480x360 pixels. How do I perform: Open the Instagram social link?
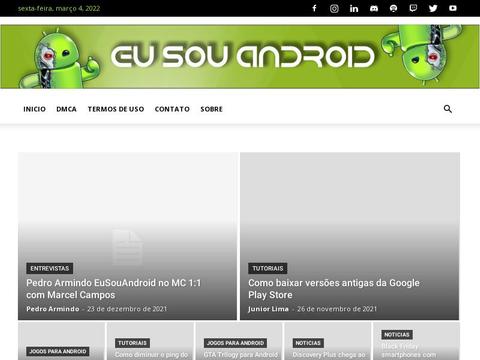tap(334, 8)
